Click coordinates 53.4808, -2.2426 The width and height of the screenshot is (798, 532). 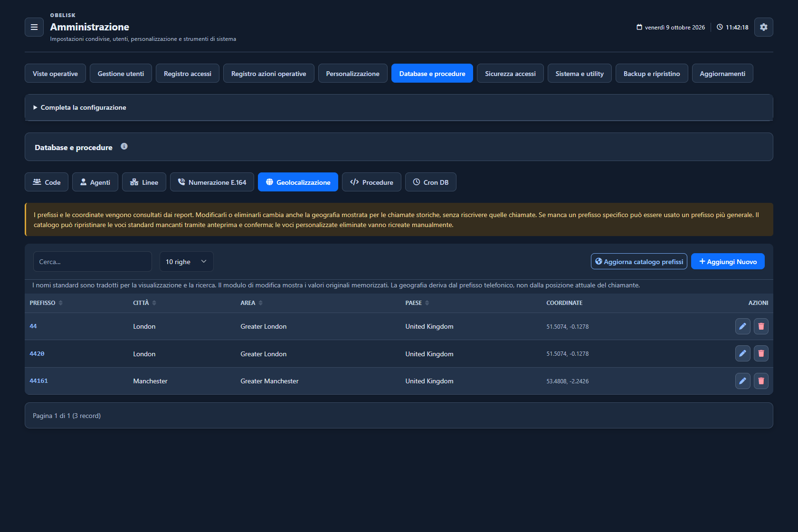[568, 381]
